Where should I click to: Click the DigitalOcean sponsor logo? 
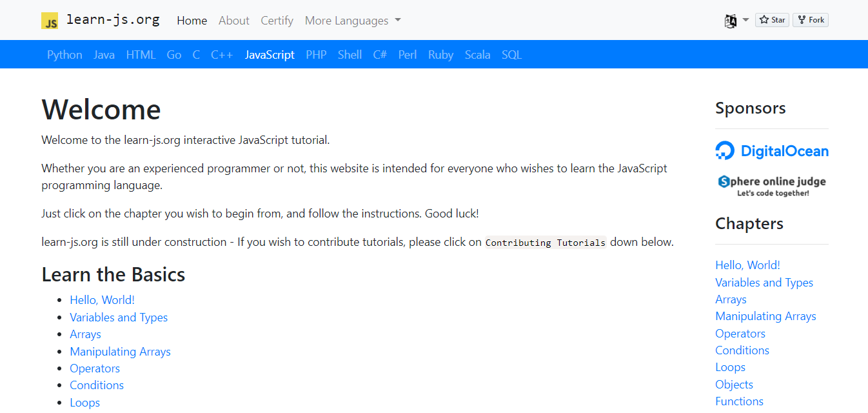[x=771, y=150]
